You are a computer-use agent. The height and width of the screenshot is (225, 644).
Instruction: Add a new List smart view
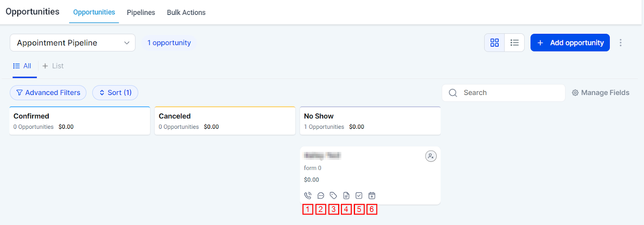pos(53,66)
